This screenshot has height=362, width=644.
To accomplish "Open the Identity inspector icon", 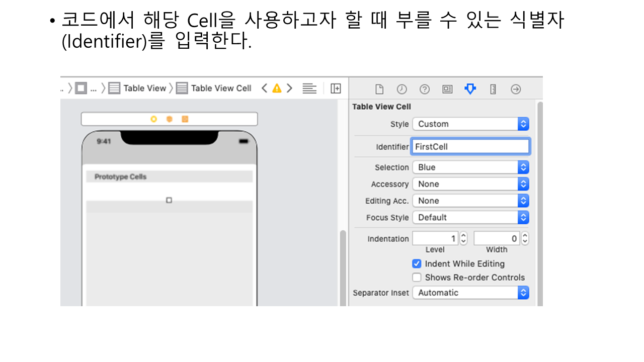I will [x=447, y=89].
